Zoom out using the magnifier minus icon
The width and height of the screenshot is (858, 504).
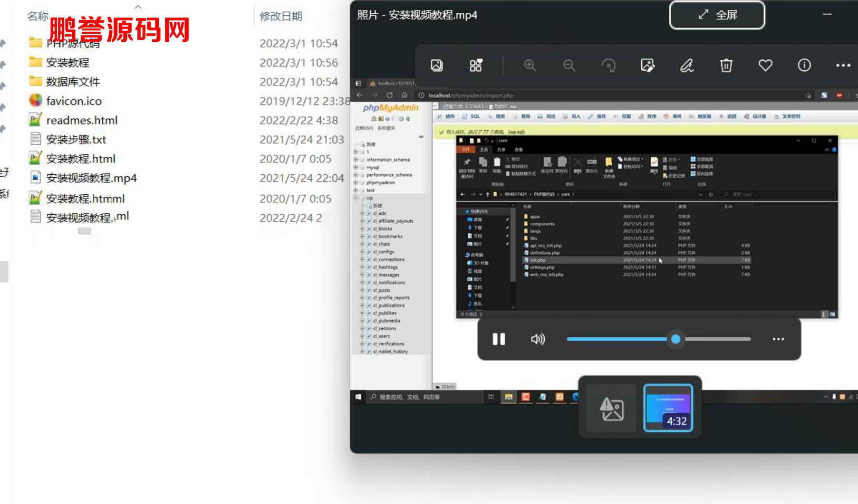[569, 65]
